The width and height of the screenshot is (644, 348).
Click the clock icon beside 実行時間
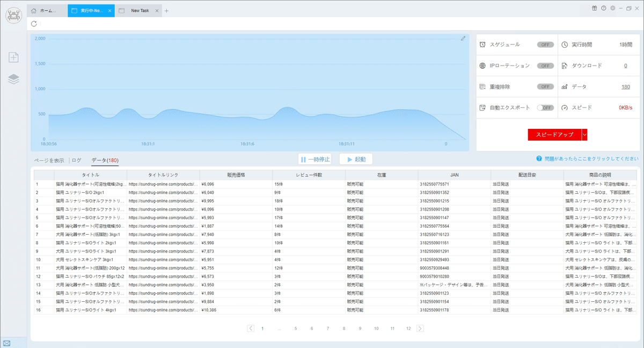565,45
